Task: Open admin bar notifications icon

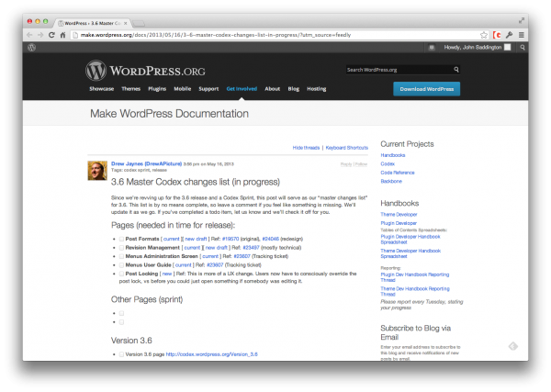Action: pos(432,48)
